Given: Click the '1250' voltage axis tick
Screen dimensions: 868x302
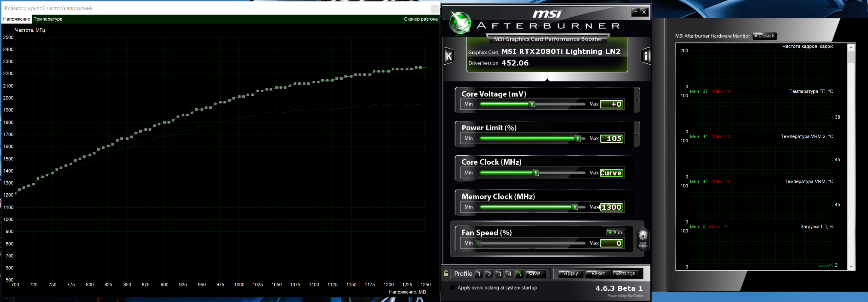Looking at the screenshot, I should point(425,285).
